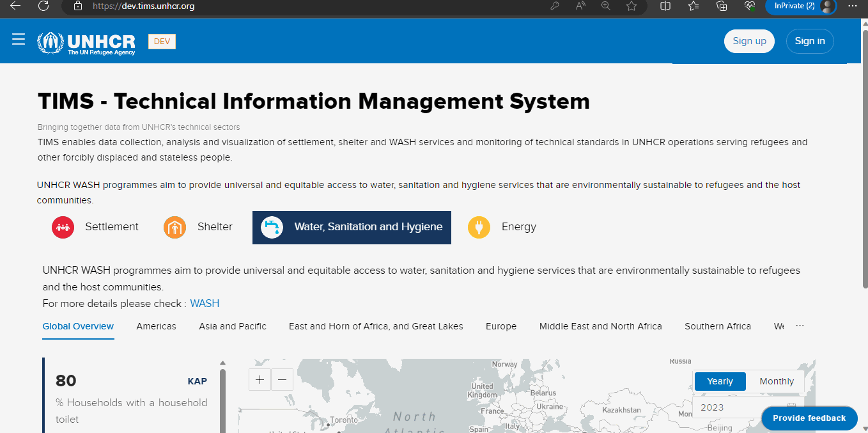Select Yearly view toggle

click(720, 382)
